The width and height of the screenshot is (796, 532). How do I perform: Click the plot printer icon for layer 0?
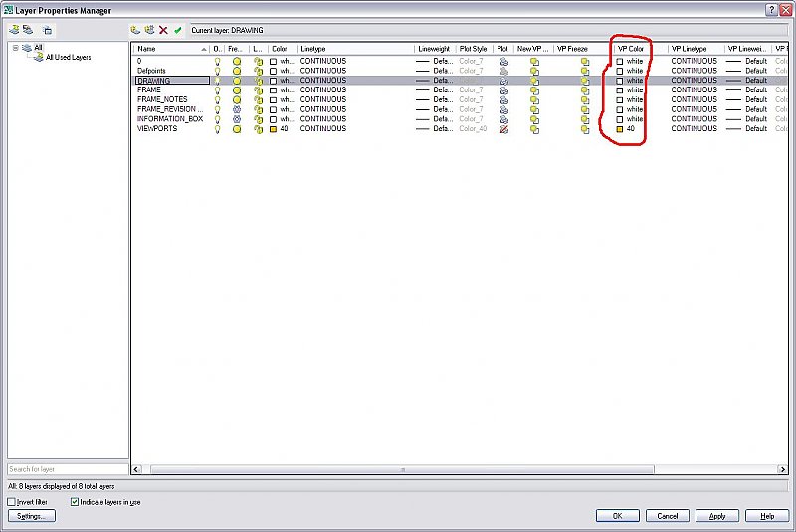504,61
